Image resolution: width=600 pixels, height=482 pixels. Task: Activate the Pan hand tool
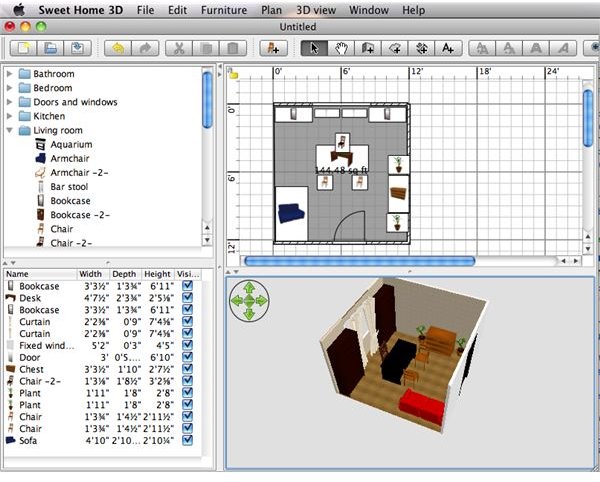(341, 48)
